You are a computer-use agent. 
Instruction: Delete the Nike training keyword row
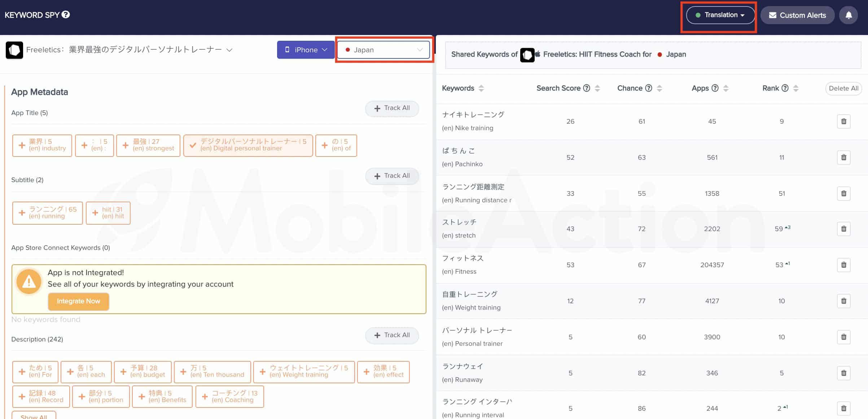point(843,121)
